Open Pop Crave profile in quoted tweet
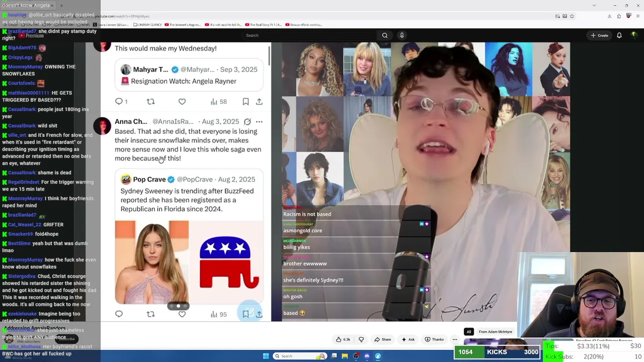This screenshot has width=644, height=362. pos(149,179)
